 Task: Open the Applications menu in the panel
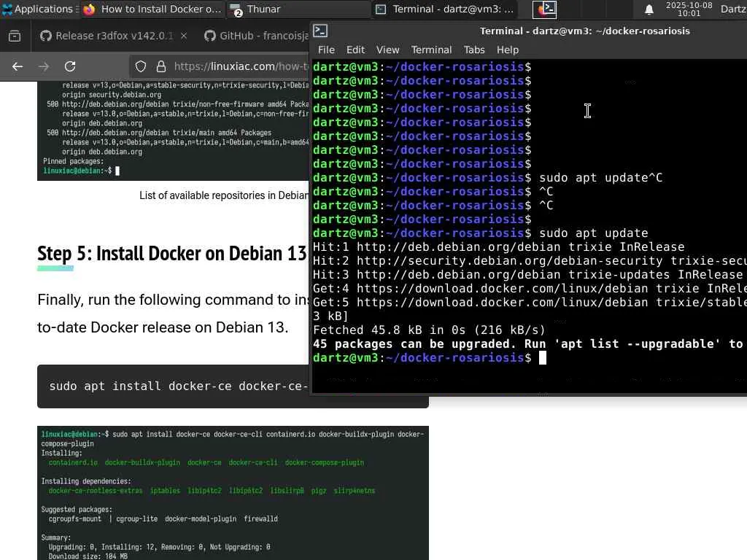(x=39, y=9)
